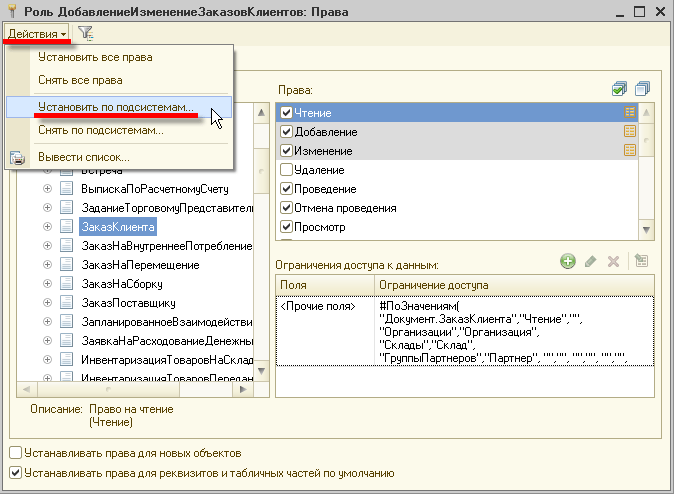Select Снять все права menu entry

(80, 80)
